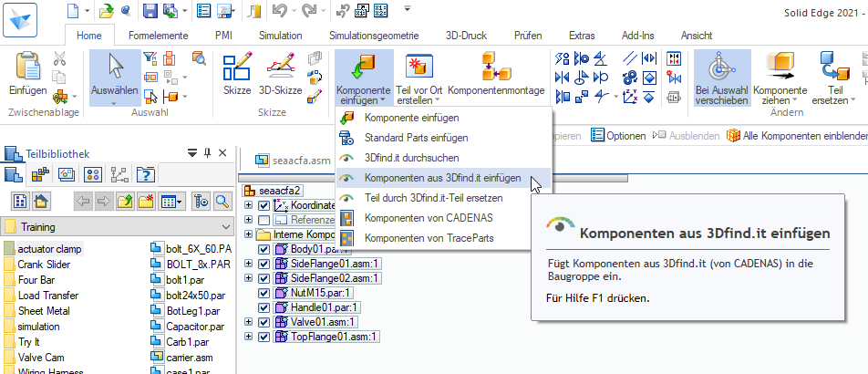
Task: Click the back arrow in Teilbibliothek
Action: click(83, 202)
